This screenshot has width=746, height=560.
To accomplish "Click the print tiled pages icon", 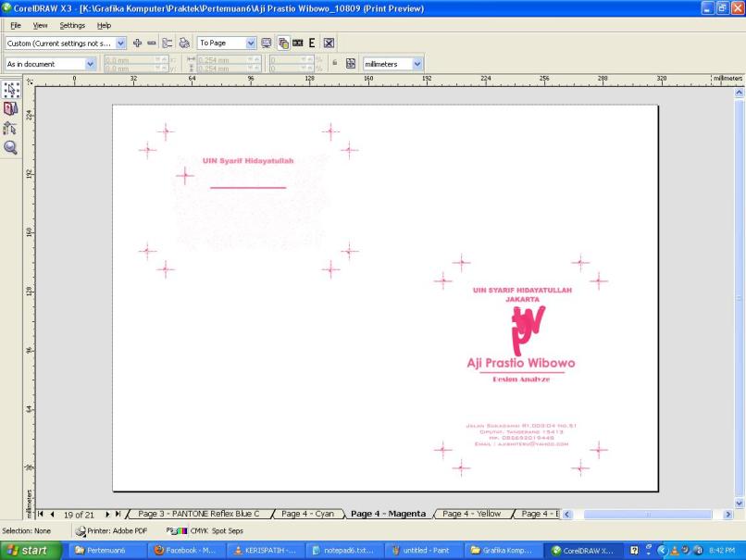I will point(351,63).
